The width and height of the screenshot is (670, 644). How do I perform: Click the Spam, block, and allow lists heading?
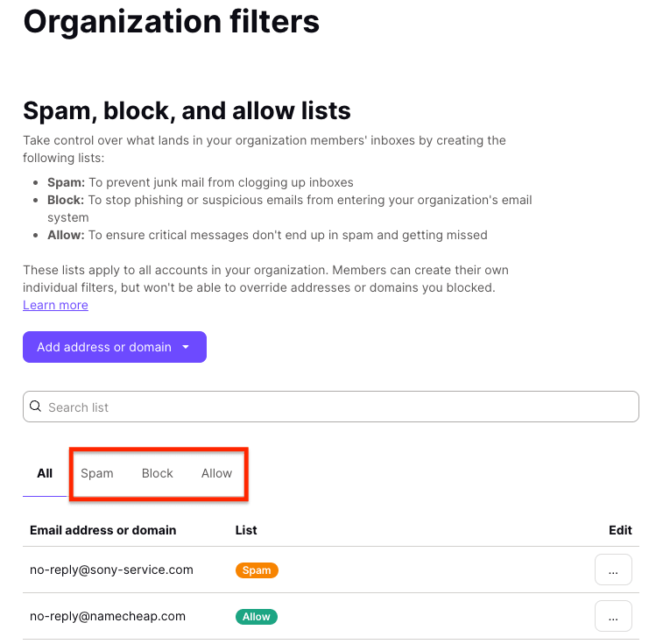tap(187, 110)
